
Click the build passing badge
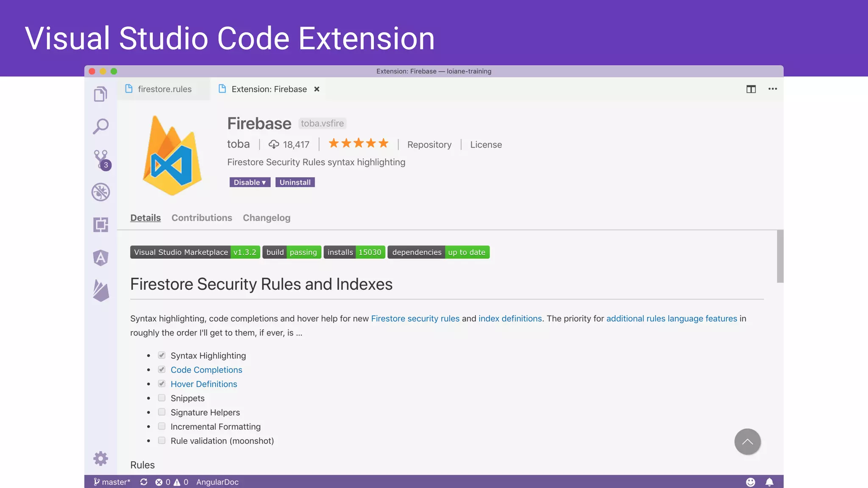[x=292, y=252]
